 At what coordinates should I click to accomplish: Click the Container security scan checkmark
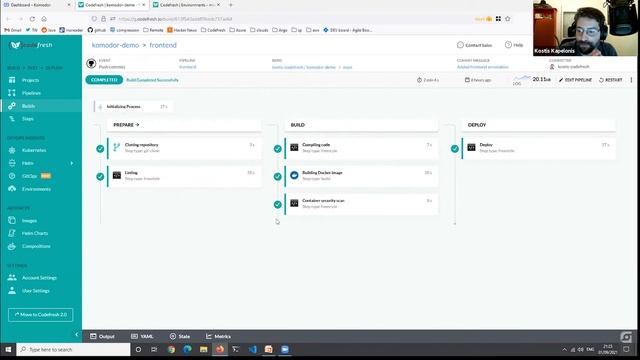click(x=278, y=204)
